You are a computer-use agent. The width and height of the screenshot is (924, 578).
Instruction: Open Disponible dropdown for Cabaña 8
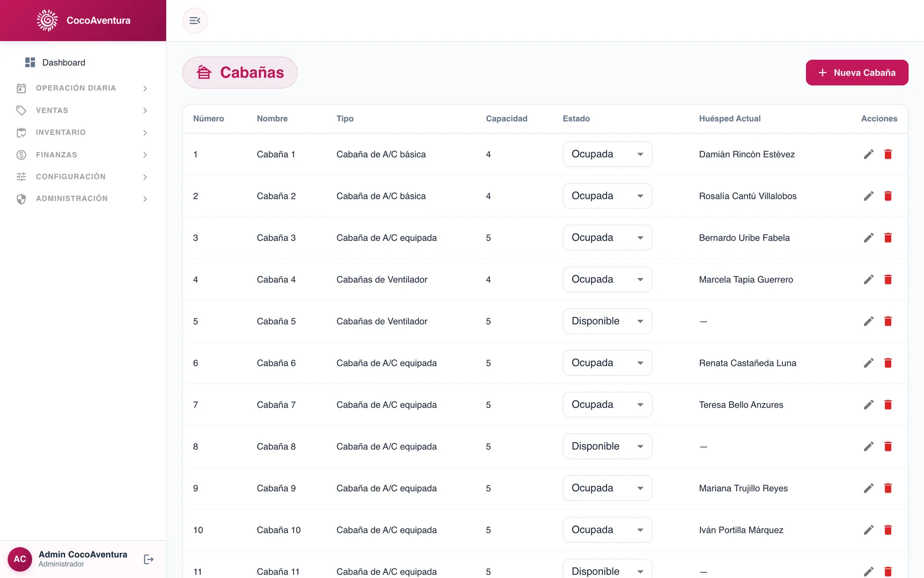pyautogui.click(x=607, y=446)
